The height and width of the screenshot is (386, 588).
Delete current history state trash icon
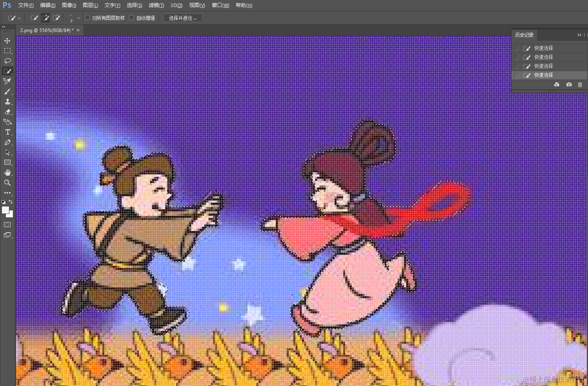tap(580, 85)
